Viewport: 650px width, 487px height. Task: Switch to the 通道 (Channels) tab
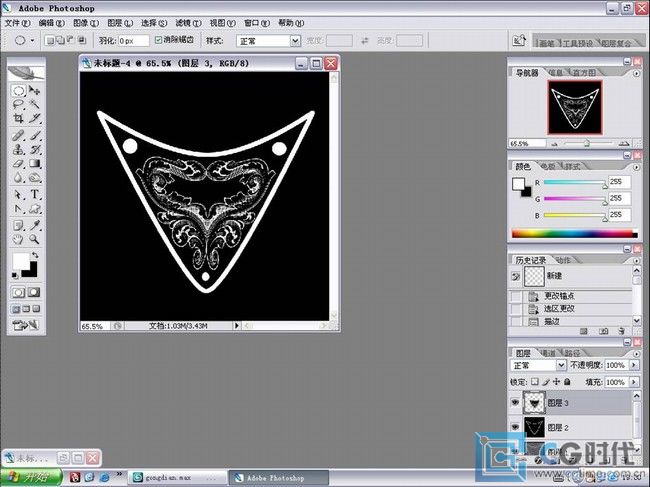click(548, 353)
